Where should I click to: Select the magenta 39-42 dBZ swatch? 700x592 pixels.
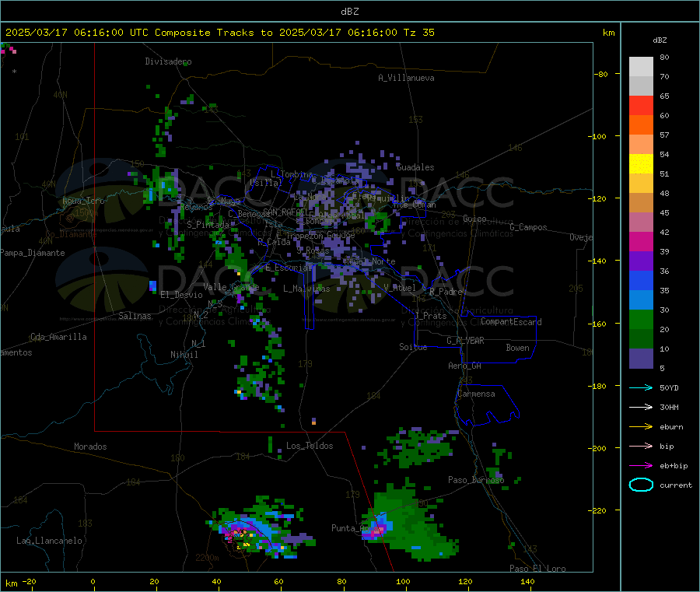coord(641,241)
